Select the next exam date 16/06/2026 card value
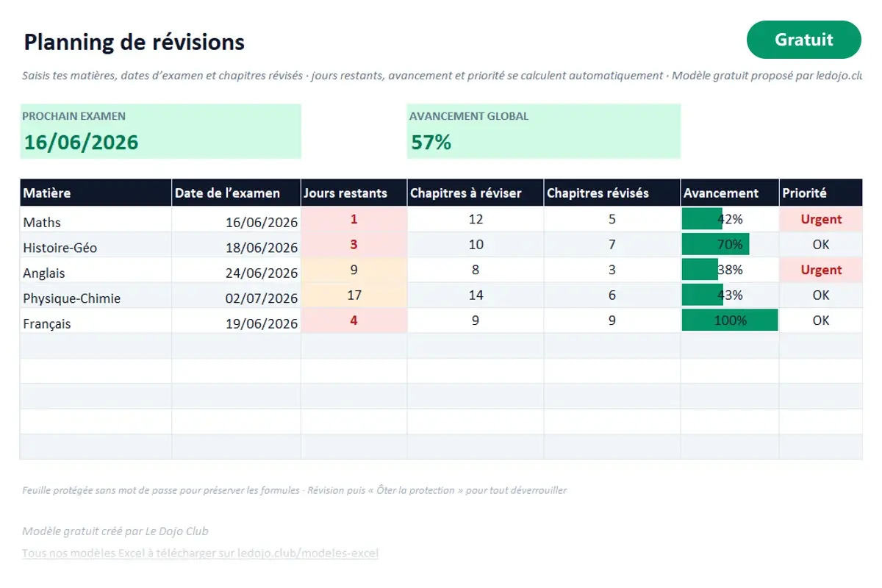The image size is (882, 588). click(81, 142)
